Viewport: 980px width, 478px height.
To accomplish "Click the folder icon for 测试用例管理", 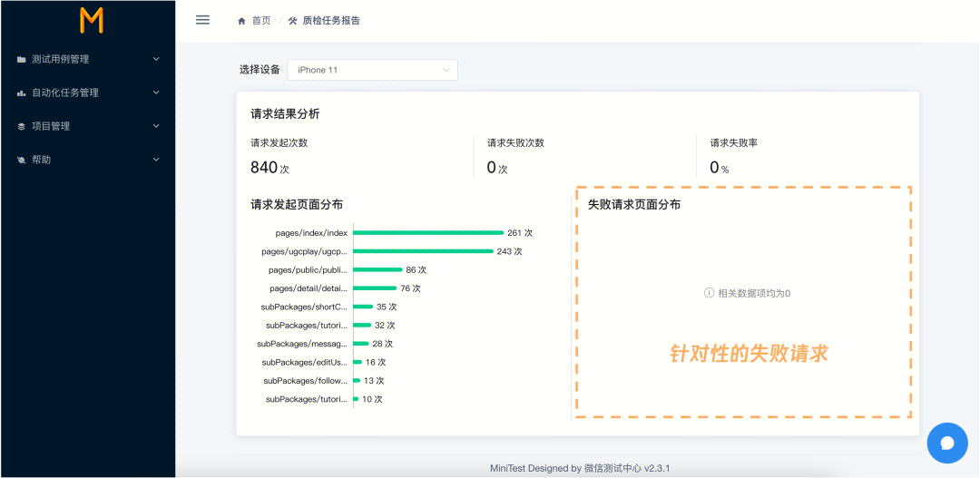I will click(21, 59).
